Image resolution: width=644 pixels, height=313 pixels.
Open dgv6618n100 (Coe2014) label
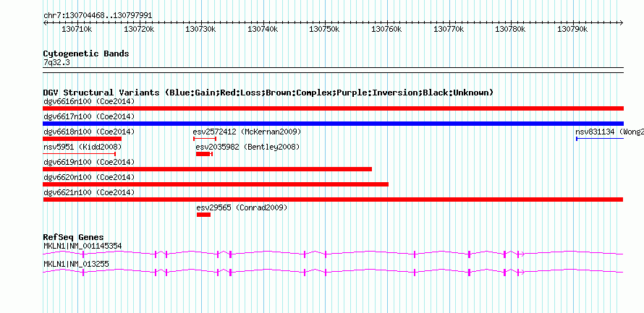click(x=89, y=132)
